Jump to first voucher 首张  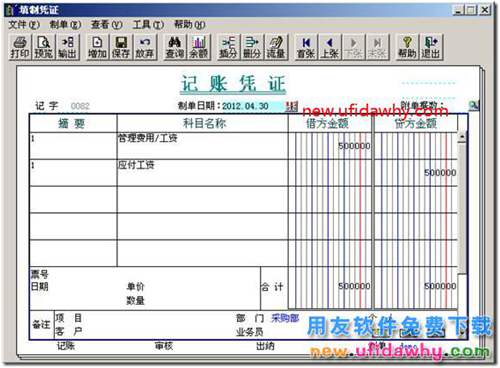coord(306,47)
